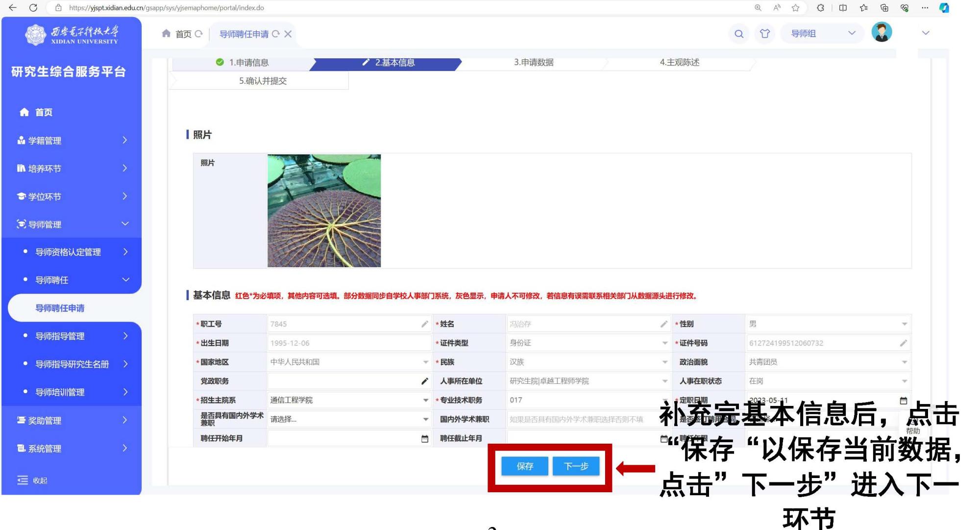Click the user avatar icon

pyautogui.click(x=881, y=33)
